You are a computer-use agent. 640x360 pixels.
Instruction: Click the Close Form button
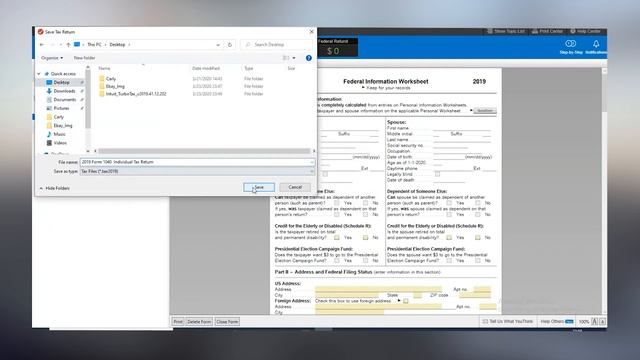coord(227,322)
